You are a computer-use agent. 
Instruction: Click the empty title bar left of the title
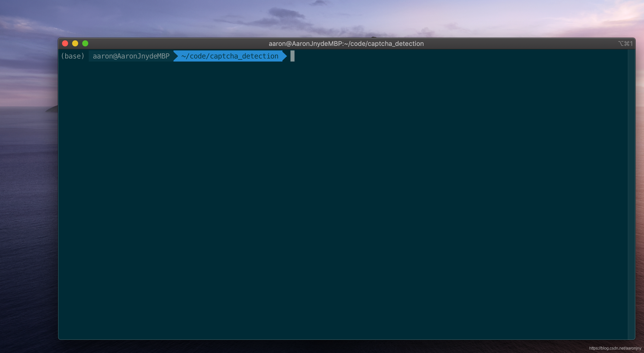[177, 44]
